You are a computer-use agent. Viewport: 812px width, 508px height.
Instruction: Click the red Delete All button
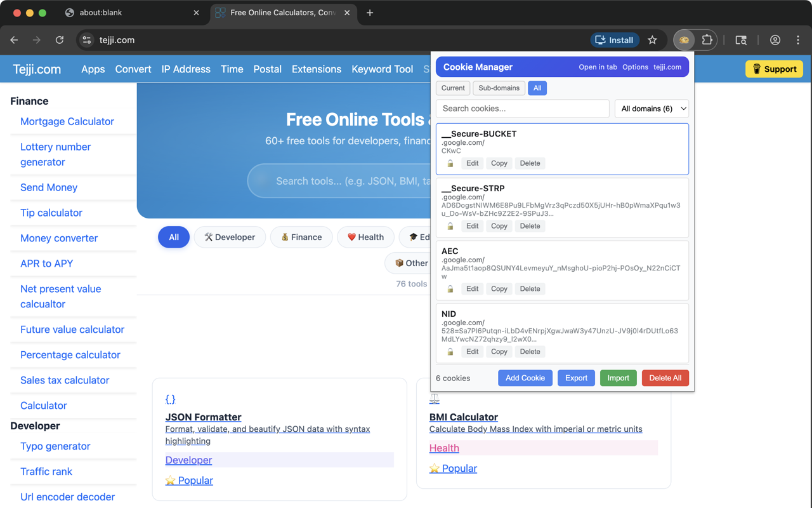pyautogui.click(x=665, y=378)
